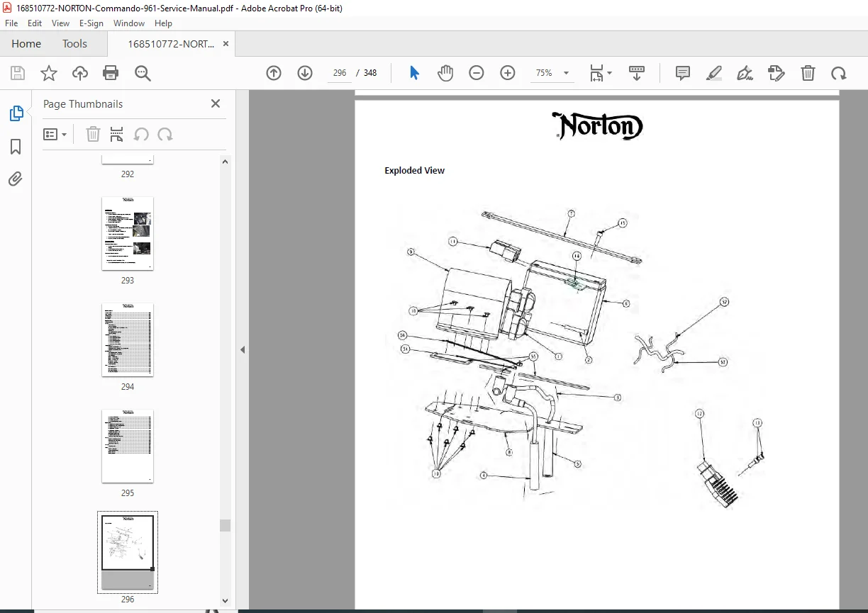Zoom out with minus button
The image size is (868, 613).
tap(477, 73)
